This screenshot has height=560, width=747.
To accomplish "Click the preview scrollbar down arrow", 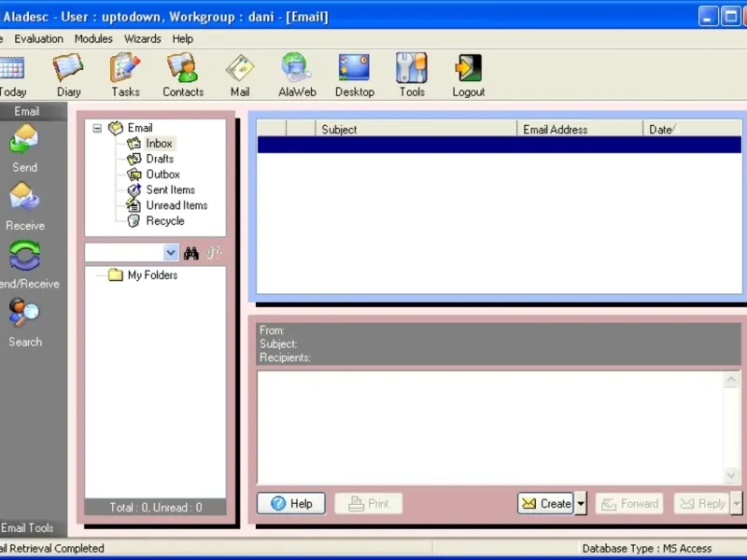I will (x=731, y=475).
